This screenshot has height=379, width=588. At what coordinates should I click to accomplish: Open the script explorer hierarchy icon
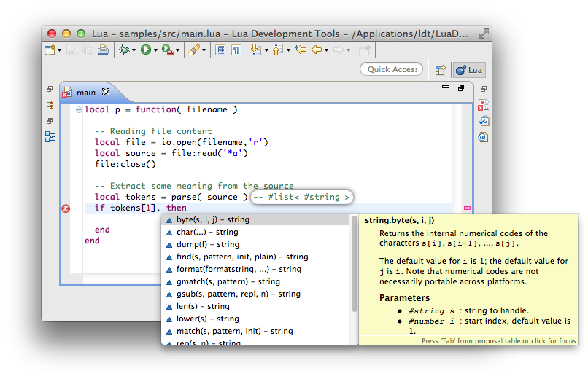50,104
